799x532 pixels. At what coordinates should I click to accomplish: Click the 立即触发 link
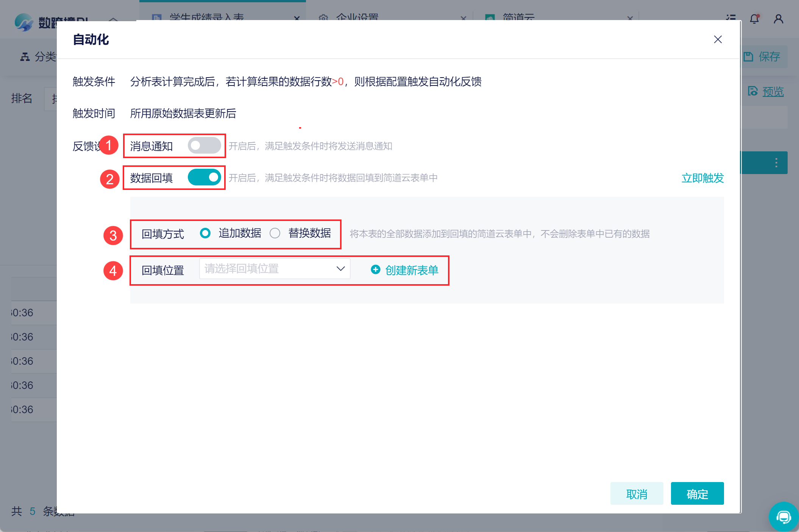(x=702, y=178)
